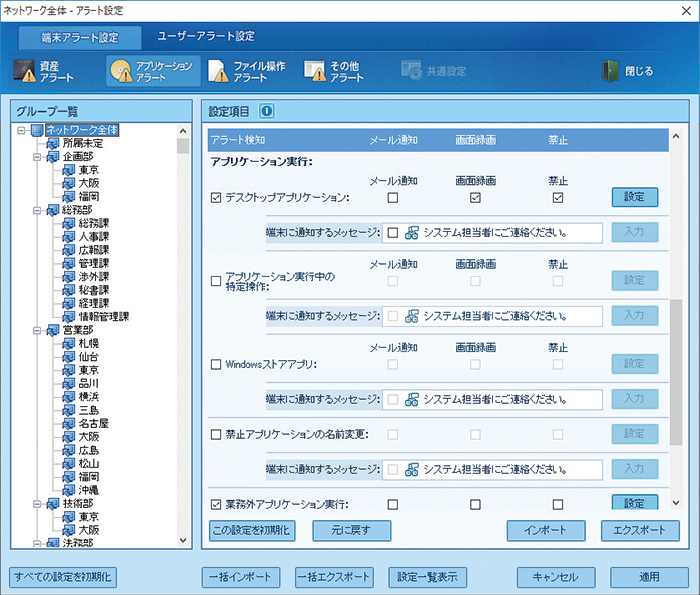This screenshot has width=700, height=595.
Task: Collapse the ネットワーク全体 tree node
Action: pyautogui.click(x=21, y=130)
